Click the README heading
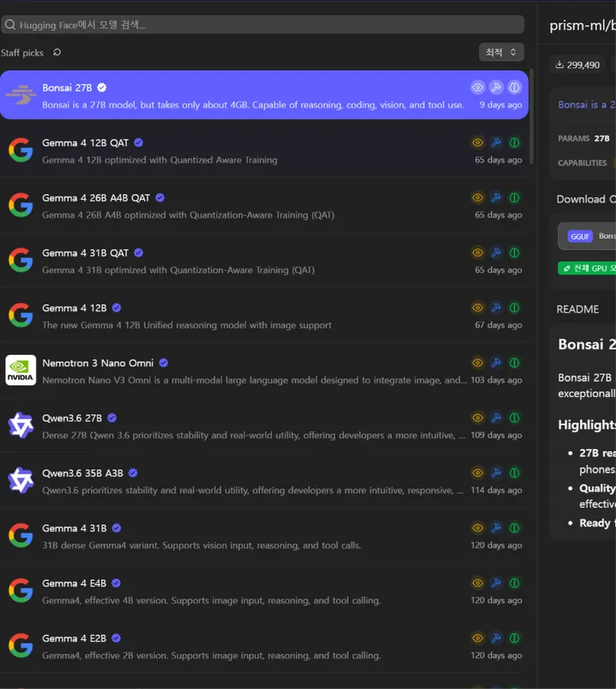616x689 pixels. pyautogui.click(x=578, y=310)
